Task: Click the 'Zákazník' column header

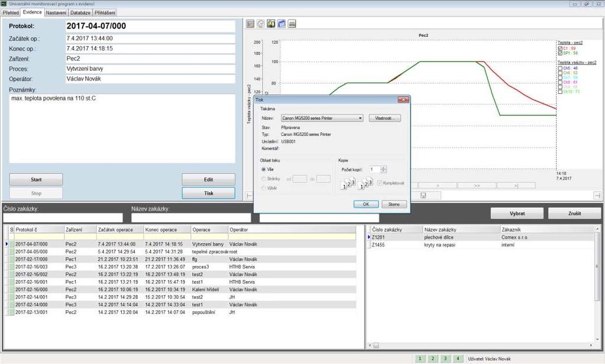Action: coord(547,230)
